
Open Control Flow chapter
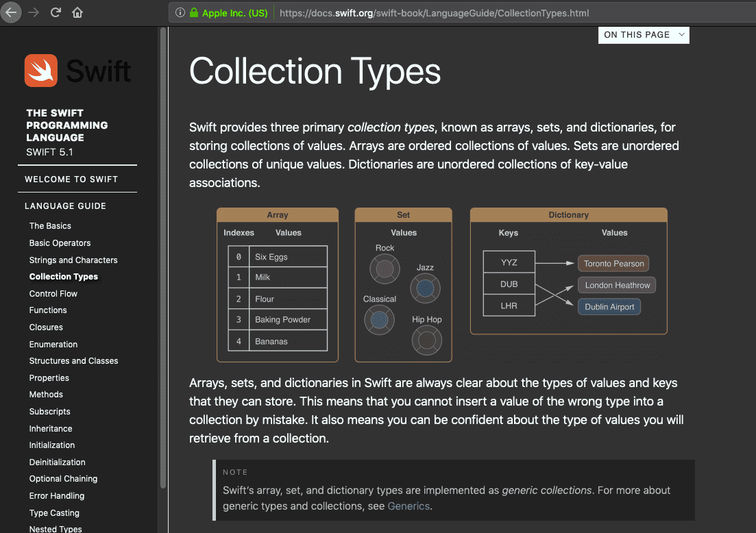53,293
